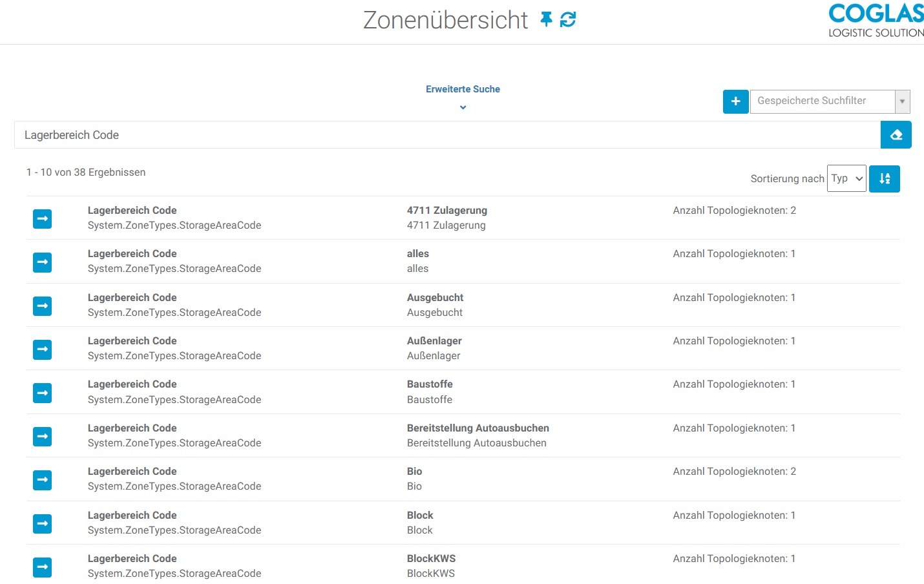Open the Sortierung nach Typ dropdown
This screenshot has height=584, width=924.
tap(846, 178)
